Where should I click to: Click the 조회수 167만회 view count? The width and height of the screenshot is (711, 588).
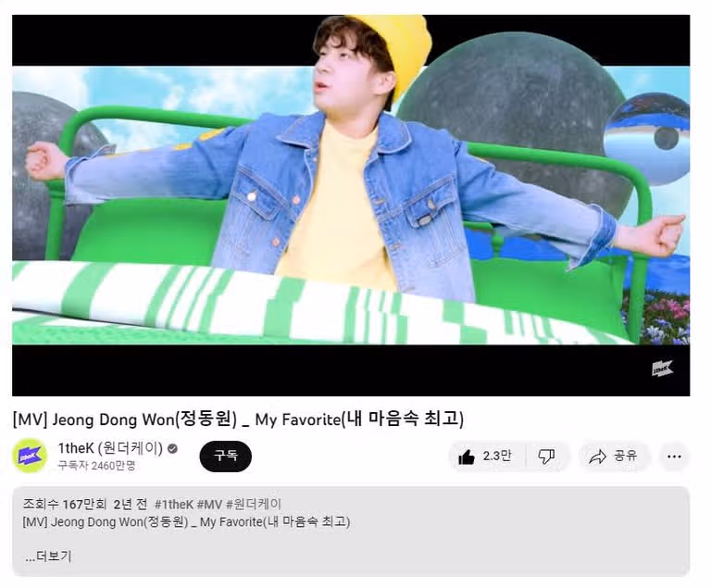[x=65, y=505]
